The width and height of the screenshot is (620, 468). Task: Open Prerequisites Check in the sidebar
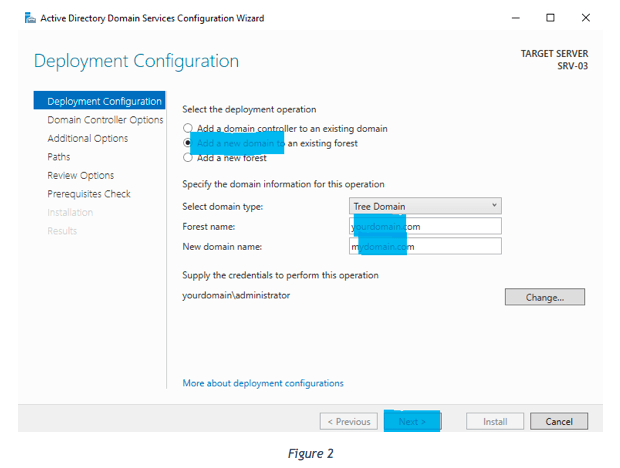tap(89, 194)
